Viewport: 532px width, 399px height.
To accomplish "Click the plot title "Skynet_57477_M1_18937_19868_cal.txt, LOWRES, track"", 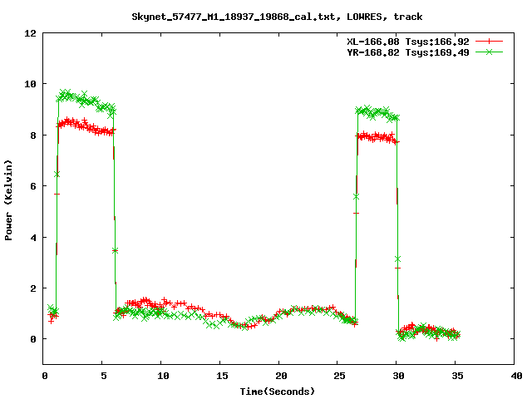I will 277,17.
